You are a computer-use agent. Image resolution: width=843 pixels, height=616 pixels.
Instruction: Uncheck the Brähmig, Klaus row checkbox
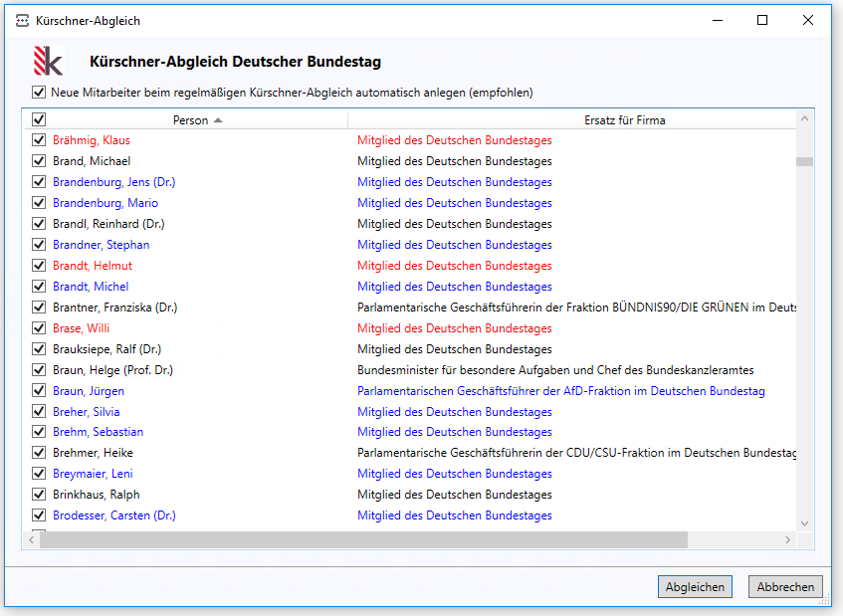39,140
